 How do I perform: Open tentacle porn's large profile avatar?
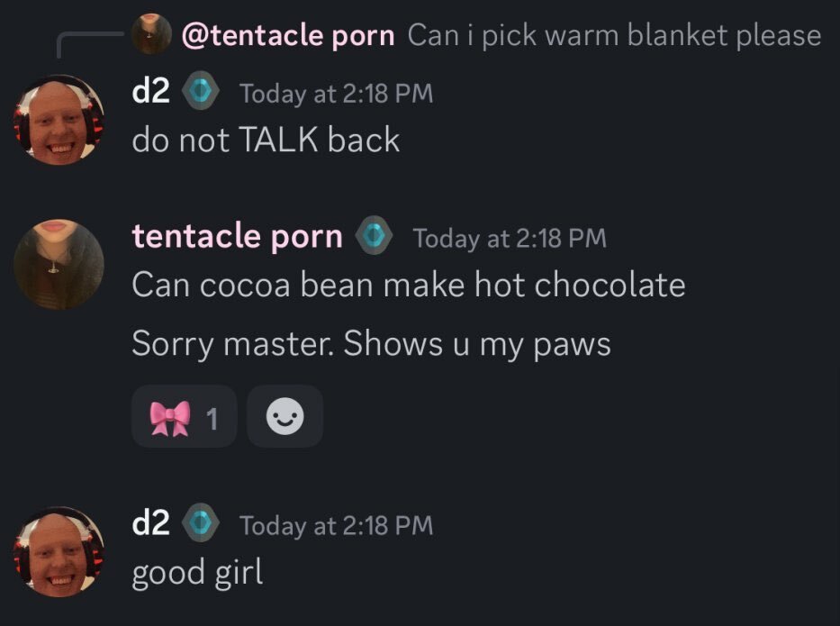pos(59,264)
